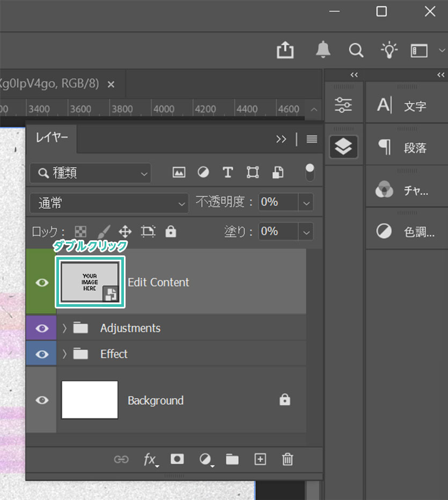Toggle visibility of Adjustments group
The image size is (448, 500).
point(42,328)
